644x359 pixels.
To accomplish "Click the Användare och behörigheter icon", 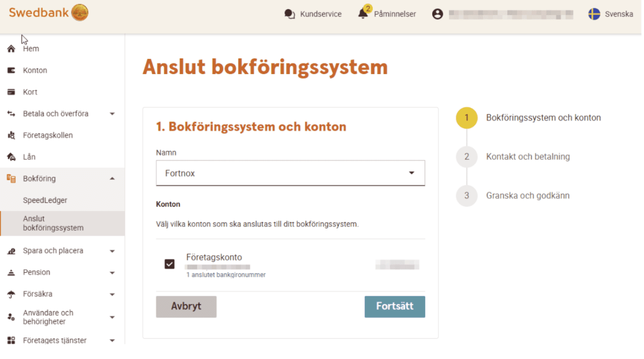I will pos(11,317).
